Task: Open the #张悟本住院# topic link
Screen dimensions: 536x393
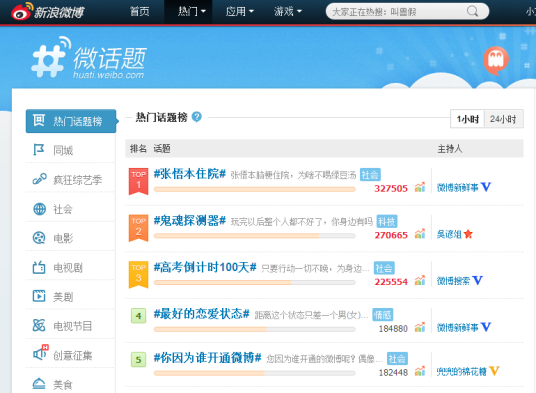Action: point(190,174)
